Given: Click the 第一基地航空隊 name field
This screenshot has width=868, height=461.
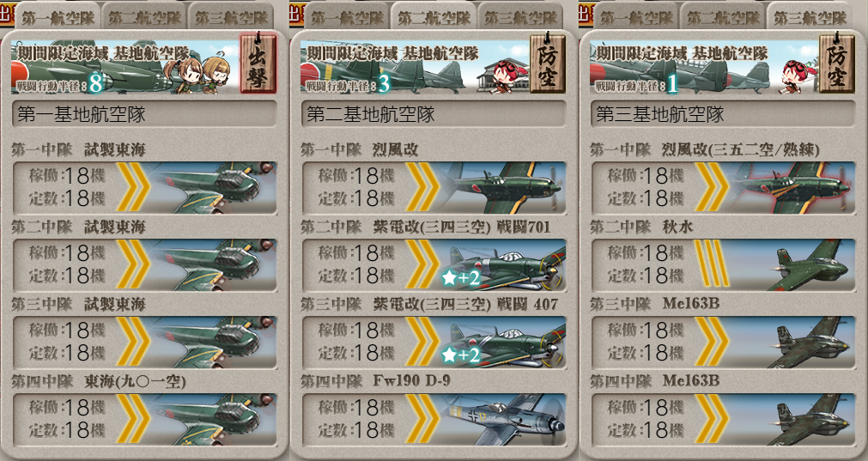Looking at the screenshot, I should (144, 114).
